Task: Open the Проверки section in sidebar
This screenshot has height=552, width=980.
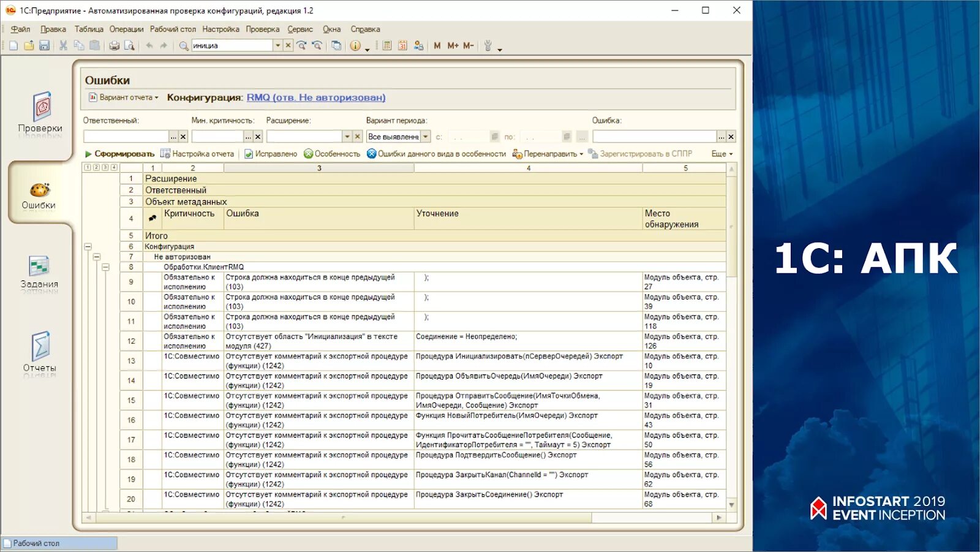Action: pos(40,113)
